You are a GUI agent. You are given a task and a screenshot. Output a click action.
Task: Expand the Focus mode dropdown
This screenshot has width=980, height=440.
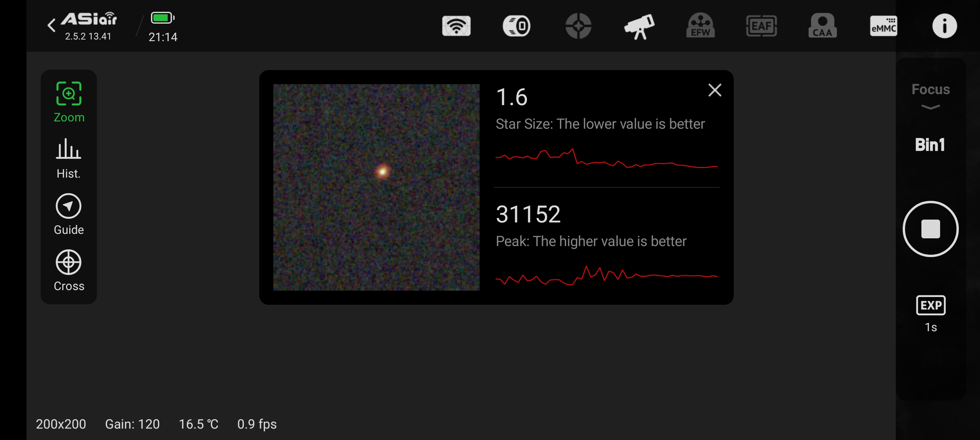point(930,96)
